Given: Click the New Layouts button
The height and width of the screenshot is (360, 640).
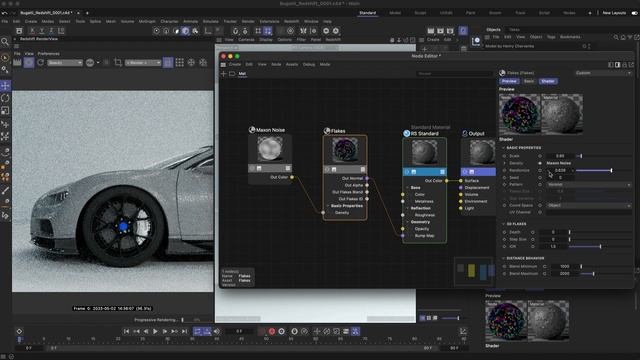Looking at the screenshot, I should (x=614, y=13).
